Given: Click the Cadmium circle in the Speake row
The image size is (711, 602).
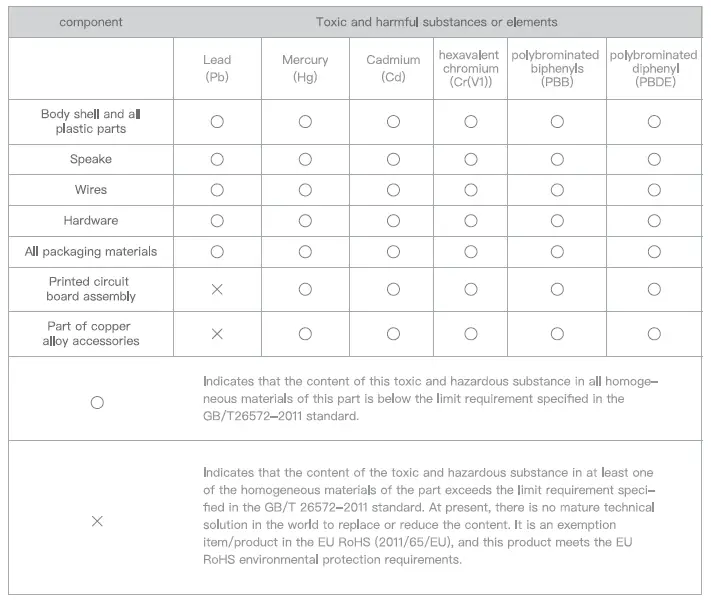Looking at the screenshot, I should tap(393, 160).
